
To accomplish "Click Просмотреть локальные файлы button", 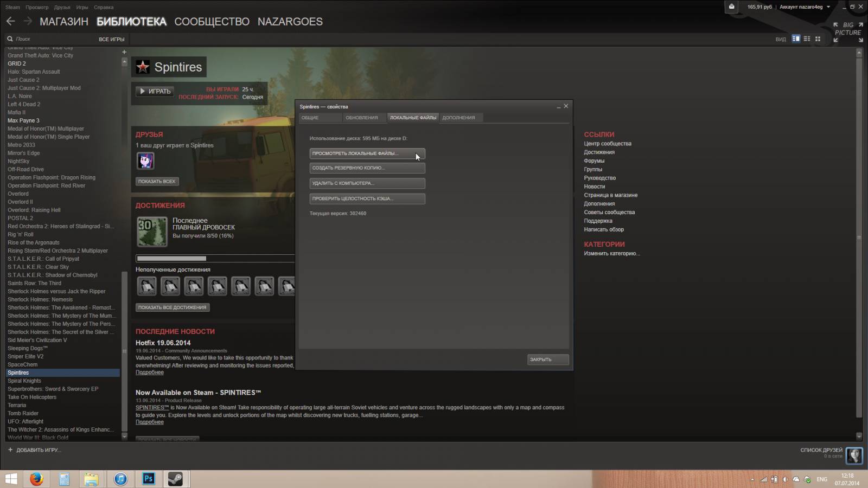I will (x=367, y=153).
